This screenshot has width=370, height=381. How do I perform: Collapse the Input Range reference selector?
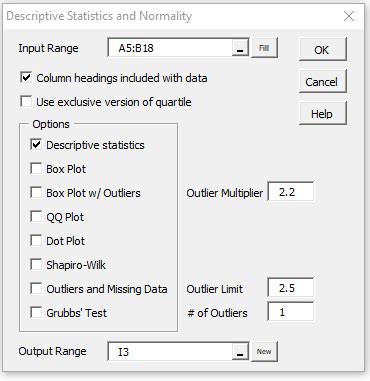click(240, 48)
